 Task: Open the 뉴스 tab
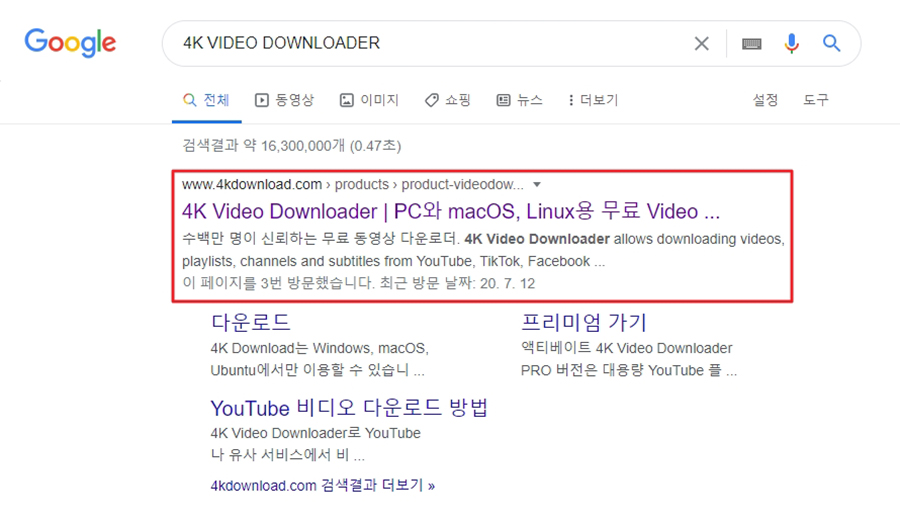click(519, 100)
